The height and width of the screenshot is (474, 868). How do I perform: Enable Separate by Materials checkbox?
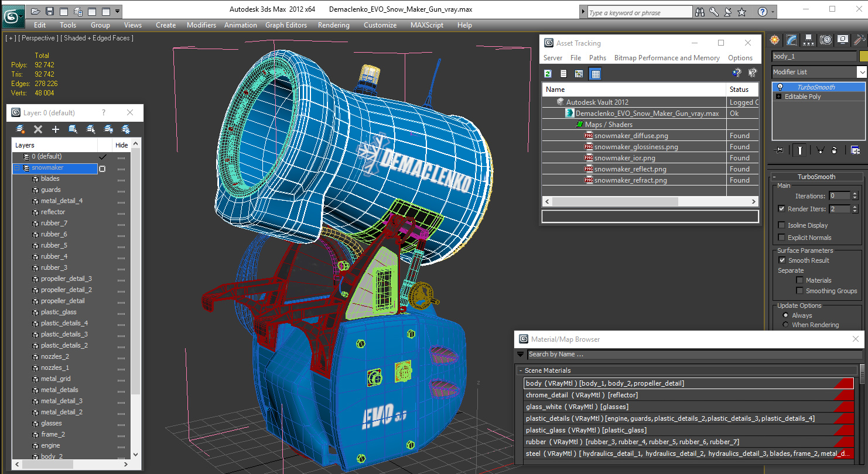[799, 280]
